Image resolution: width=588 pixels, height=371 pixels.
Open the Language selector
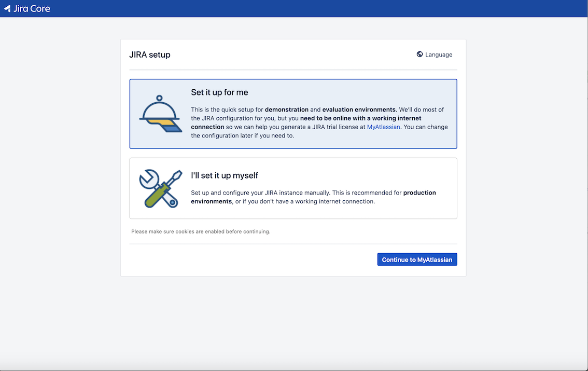click(x=438, y=54)
